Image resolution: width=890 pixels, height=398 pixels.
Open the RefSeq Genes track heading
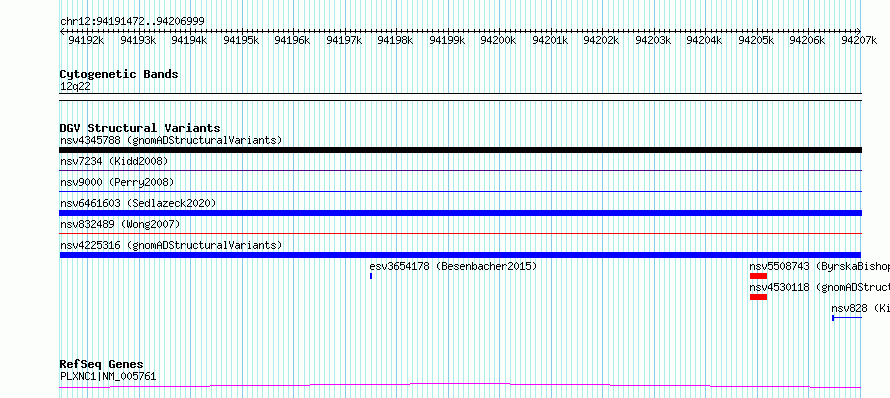(x=102, y=364)
